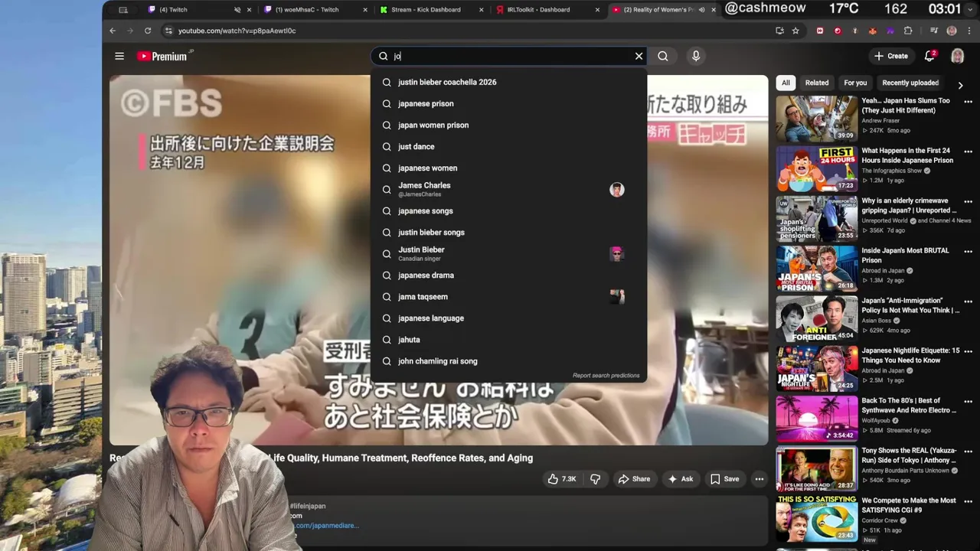Dislike the video with thumbs down
Image resolution: width=980 pixels, height=551 pixels.
pos(595,479)
